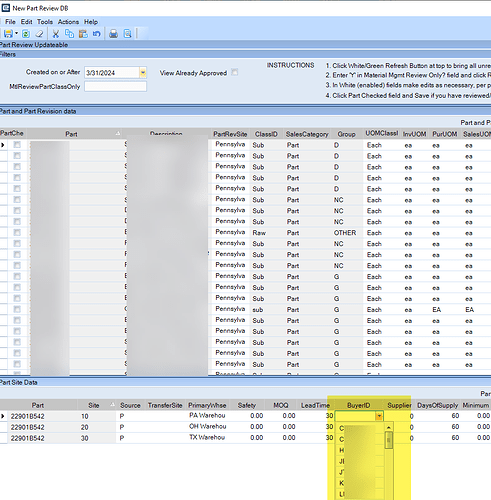Screen dimensions: 491x500
Task: Check PartChecked box in first part row
Action: [x=17, y=145]
